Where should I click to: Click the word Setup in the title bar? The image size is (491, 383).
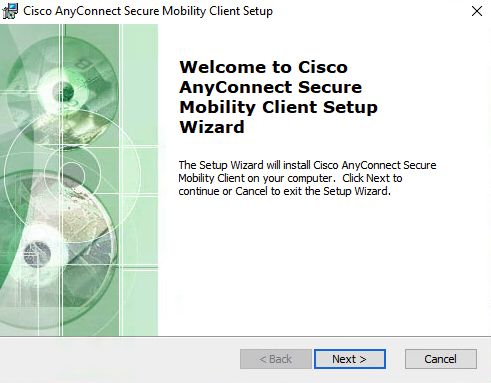[258, 11]
